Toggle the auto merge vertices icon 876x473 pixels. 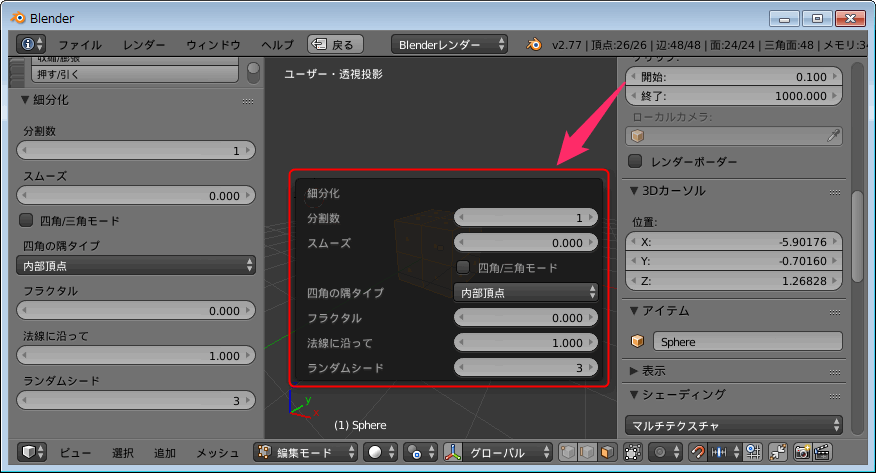pyautogui.click(x=778, y=452)
